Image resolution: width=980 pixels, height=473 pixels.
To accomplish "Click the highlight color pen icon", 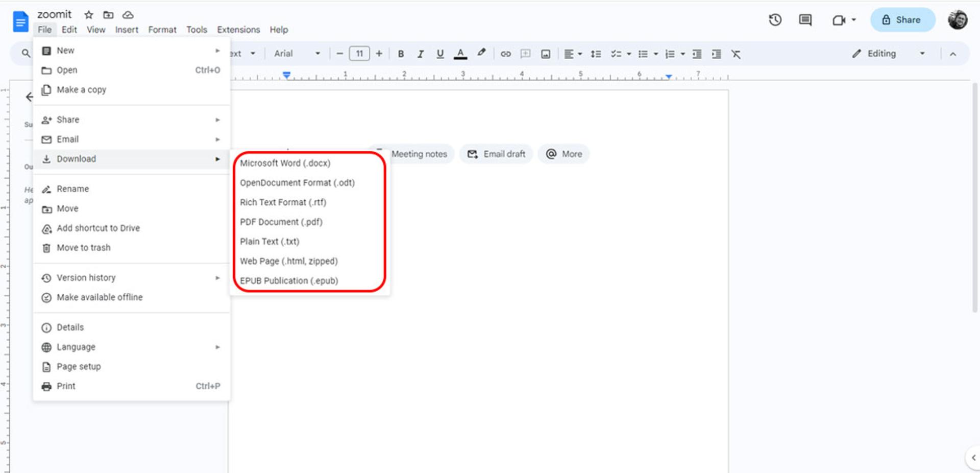I will 481,53.
